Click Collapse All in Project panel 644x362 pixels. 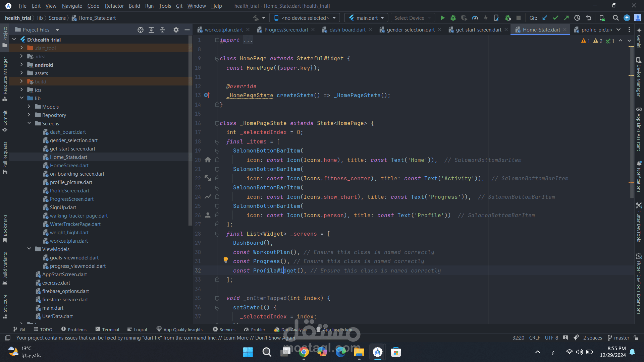(x=162, y=30)
